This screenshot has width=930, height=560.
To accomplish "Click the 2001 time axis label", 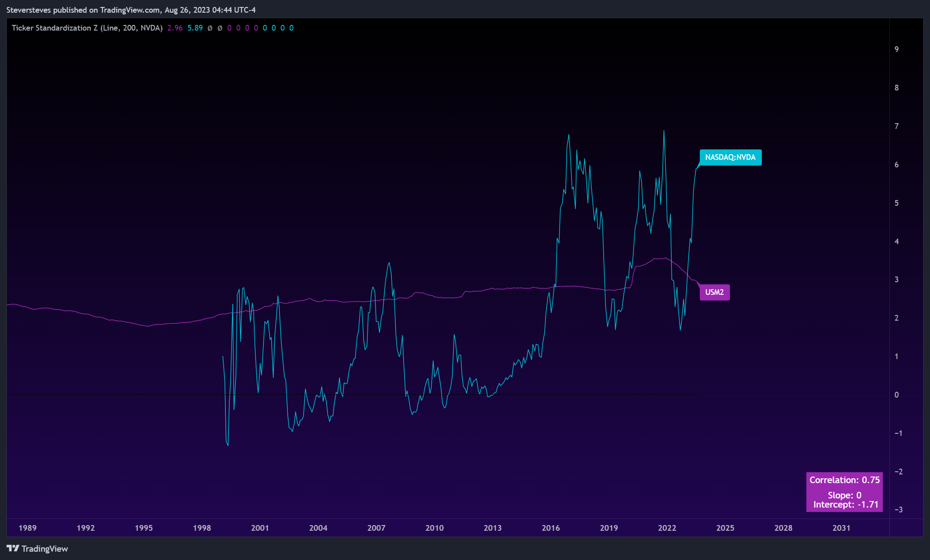I will point(260,528).
